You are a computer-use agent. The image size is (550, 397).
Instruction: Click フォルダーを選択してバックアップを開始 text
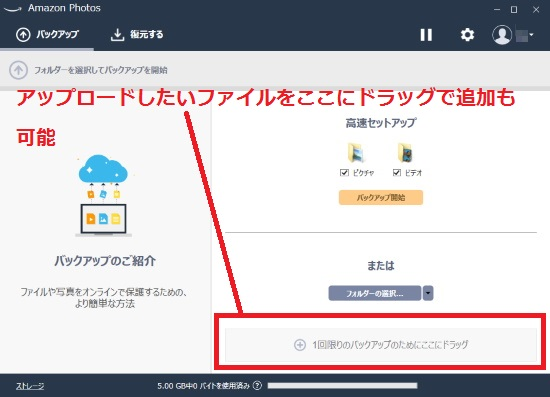101,70
